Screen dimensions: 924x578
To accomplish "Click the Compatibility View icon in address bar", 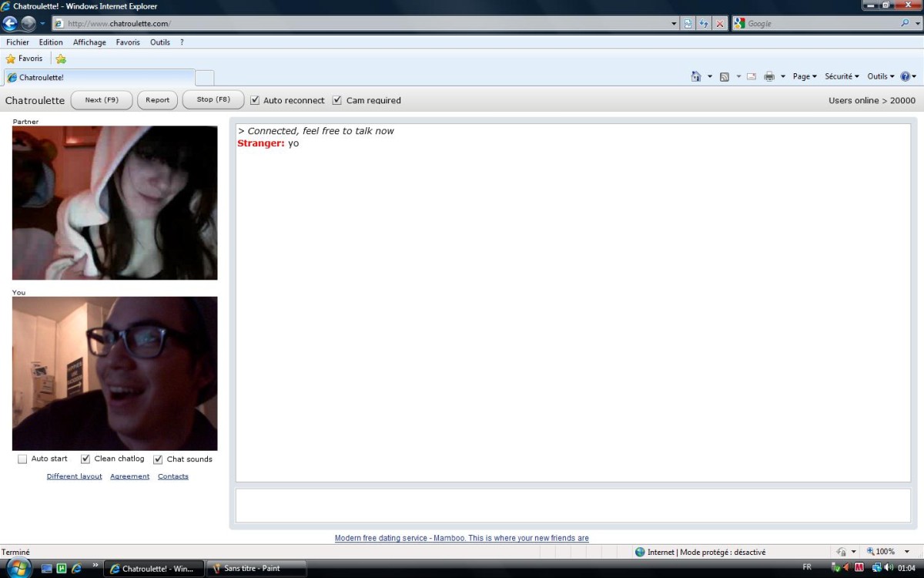I will coord(688,24).
